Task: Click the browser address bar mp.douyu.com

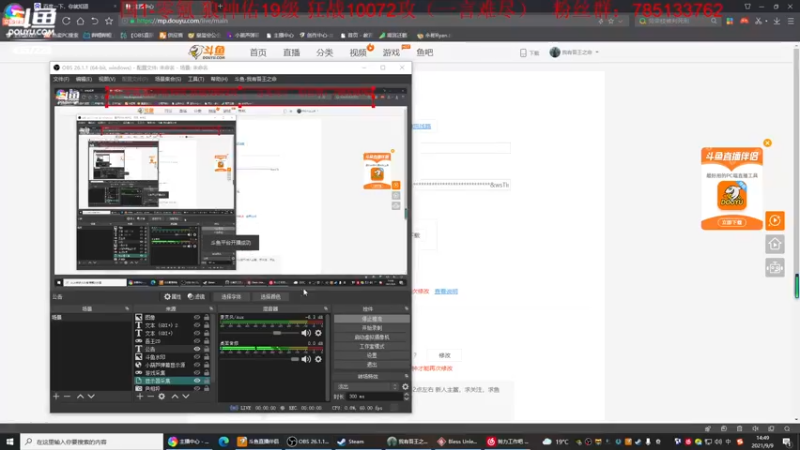Action: (x=357, y=21)
